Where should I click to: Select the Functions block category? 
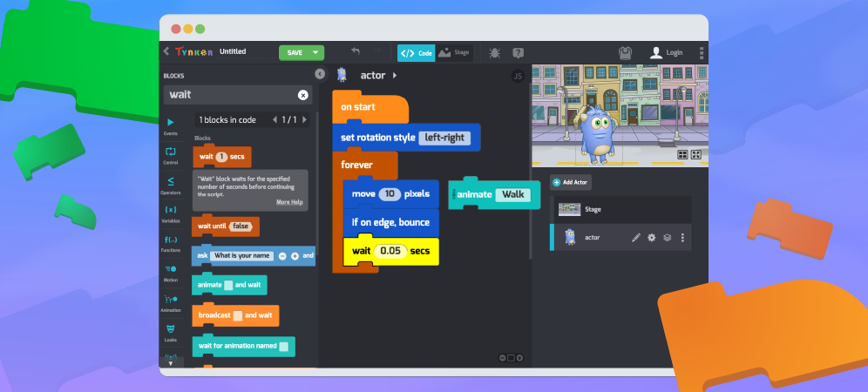171,243
